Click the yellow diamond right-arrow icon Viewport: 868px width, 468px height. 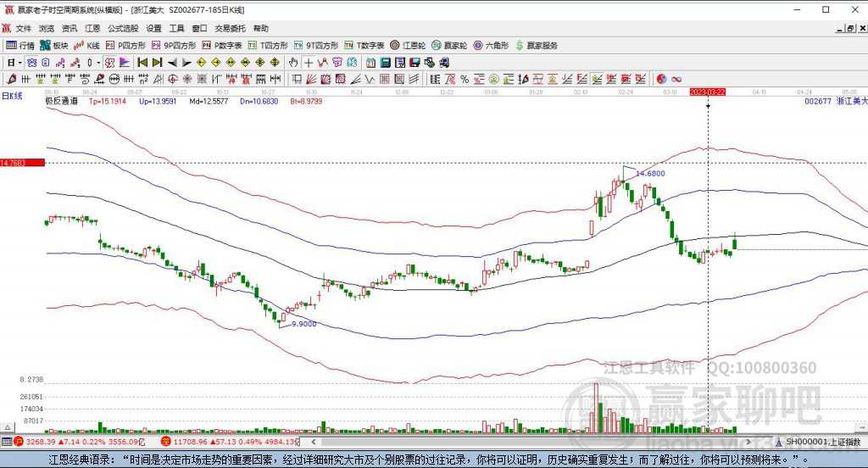coord(216,63)
